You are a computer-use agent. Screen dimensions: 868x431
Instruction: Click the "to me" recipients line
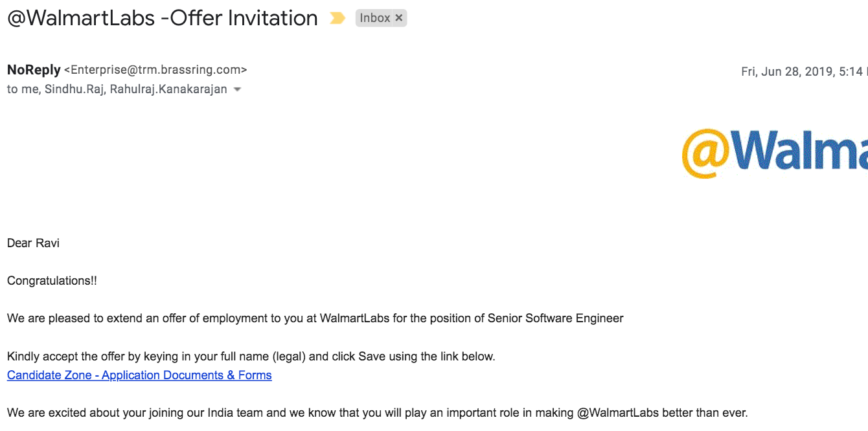pyautogui.click(x=117, y=89)
